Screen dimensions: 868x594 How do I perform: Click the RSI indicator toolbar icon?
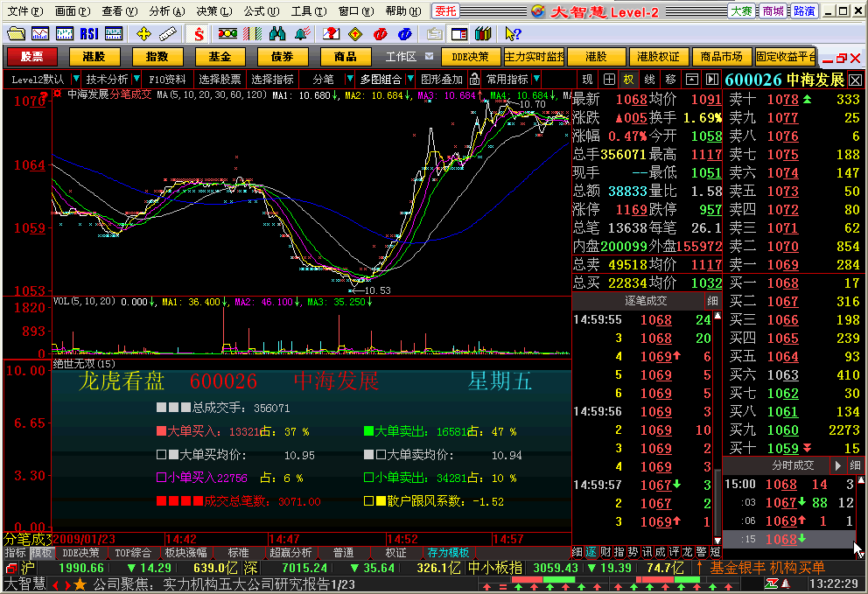(89, 34)
